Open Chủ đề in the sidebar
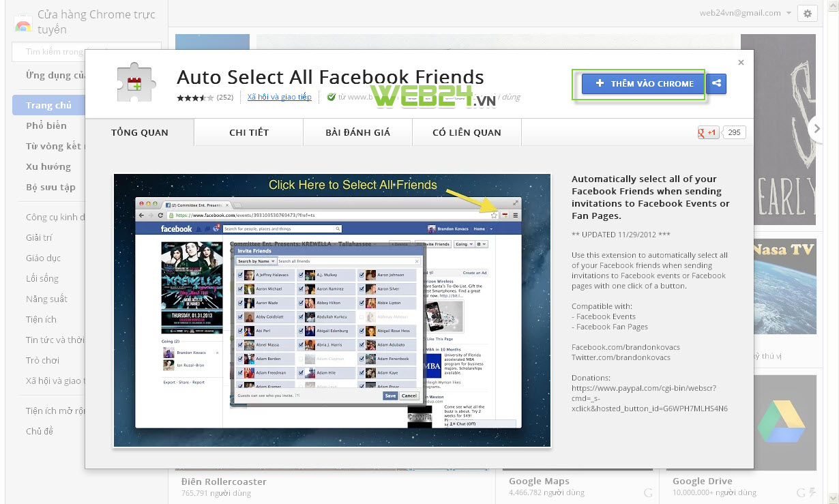Viewport: 839px width, 504px height. coord(40,431)
